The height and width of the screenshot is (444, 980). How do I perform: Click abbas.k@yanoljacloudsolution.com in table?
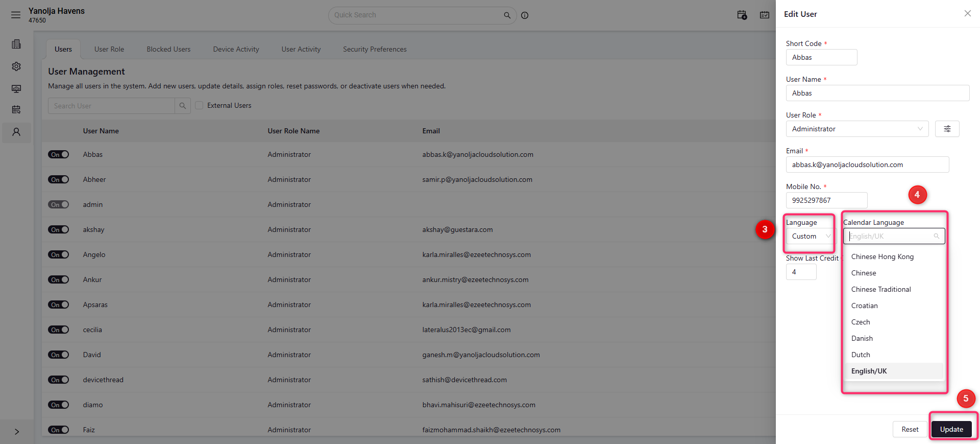(x=478, y=154)
